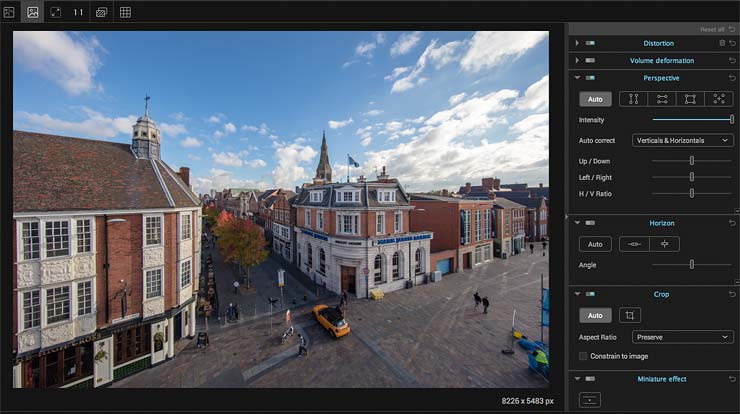Select the force horizontal parallels tool
Screen dimensions: 740x414
pos(662,99)
